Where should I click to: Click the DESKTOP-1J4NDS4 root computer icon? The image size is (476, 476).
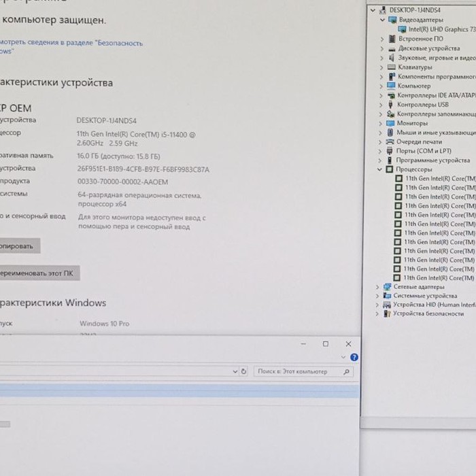(x=383, y=10)
